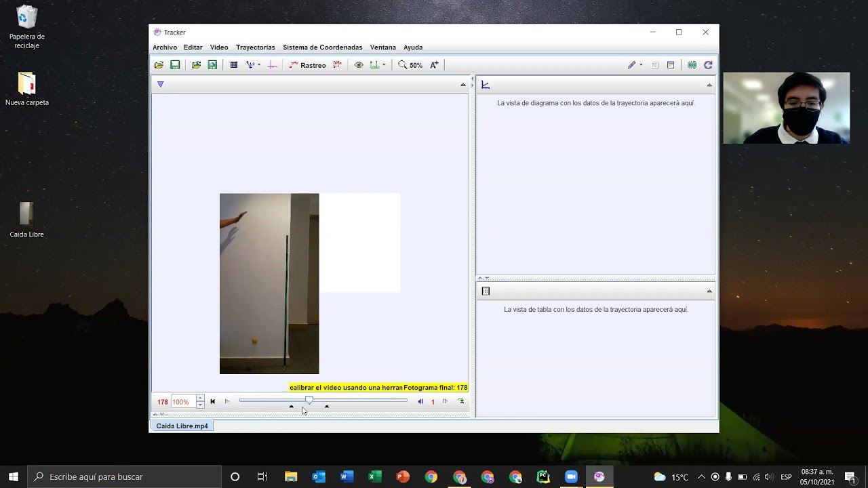This screenshot has height=488, width=868.
Task: Decrease play rate with down spinner
Action: pos(200,405)
